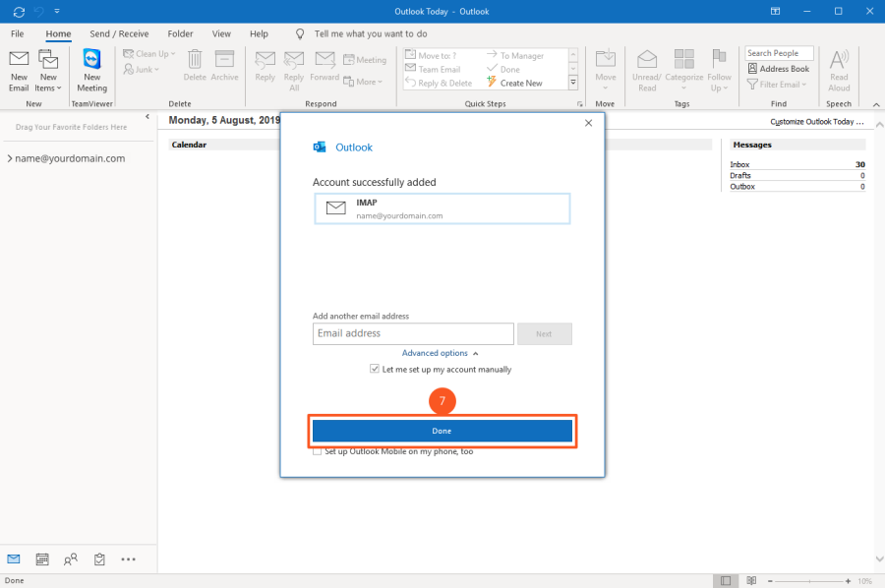Image resolution: width=885 pixels, height=588 pixels.
Task: Click the Read Aloud speech icon
Action: click(x=839, y=69)
